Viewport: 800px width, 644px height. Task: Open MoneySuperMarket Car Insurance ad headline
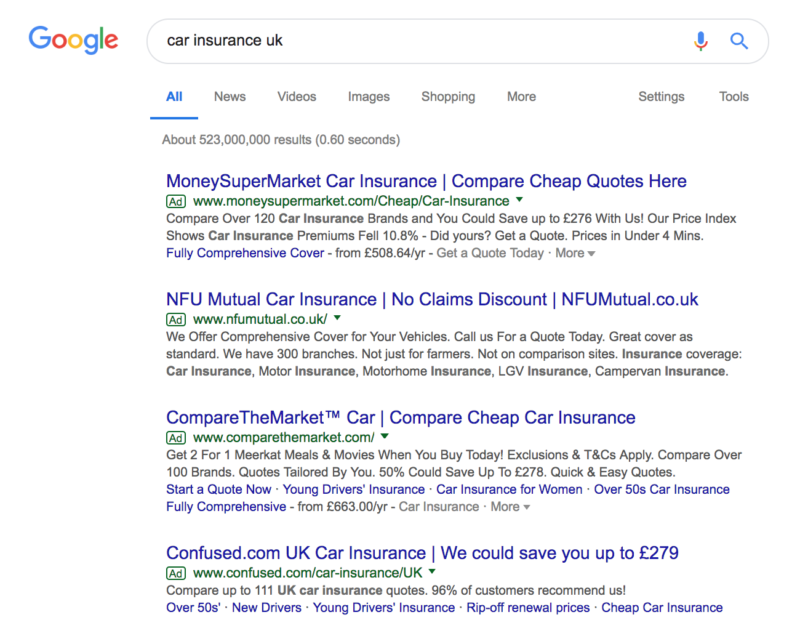click(427, 181)
